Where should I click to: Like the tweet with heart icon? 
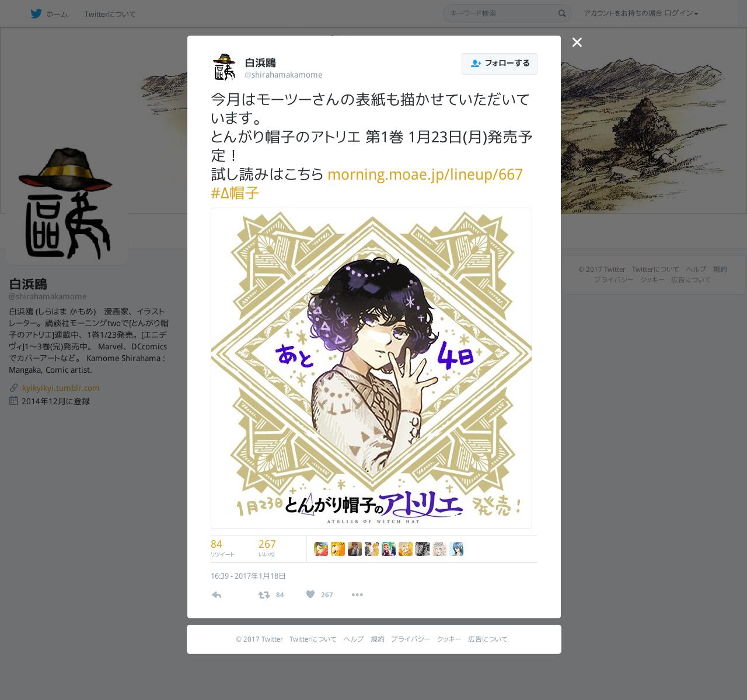(310, 594)
